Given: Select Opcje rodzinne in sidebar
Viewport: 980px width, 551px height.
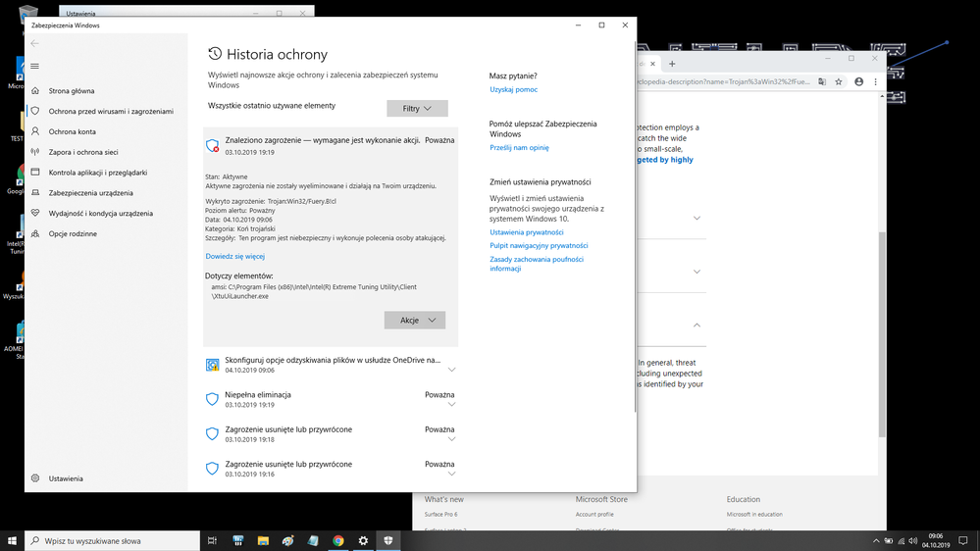Looking at the screenshot, I should coord(73,233).
